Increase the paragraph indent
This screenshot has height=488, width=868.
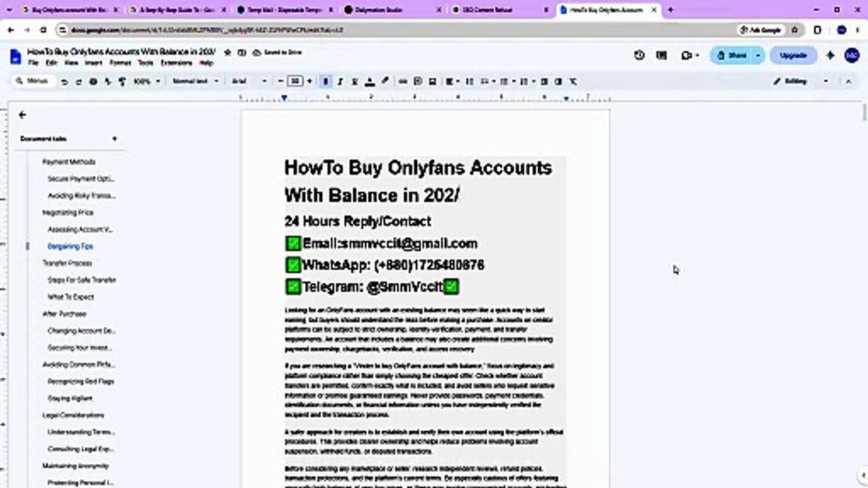(558, 81)
